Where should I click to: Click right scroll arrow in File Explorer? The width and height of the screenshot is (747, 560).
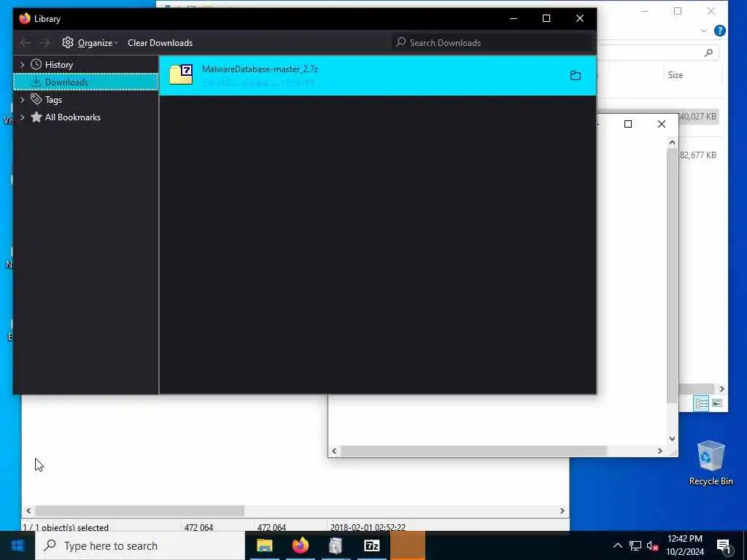click(x=721, y=389)
